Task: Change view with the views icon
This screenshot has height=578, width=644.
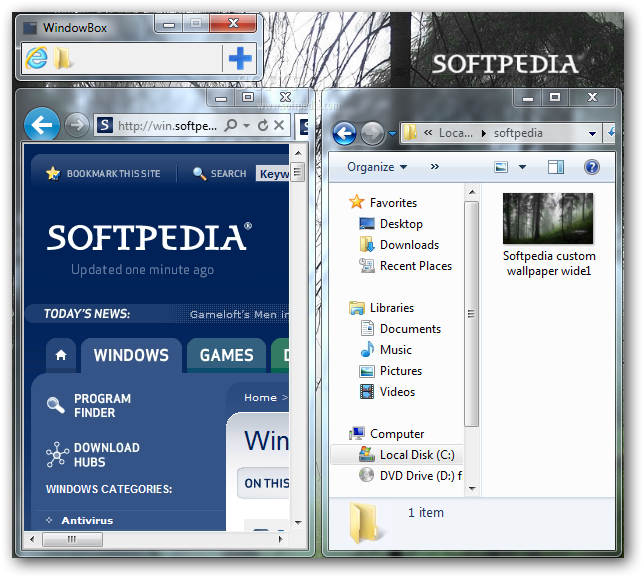Action: click(x=501, y=167)
